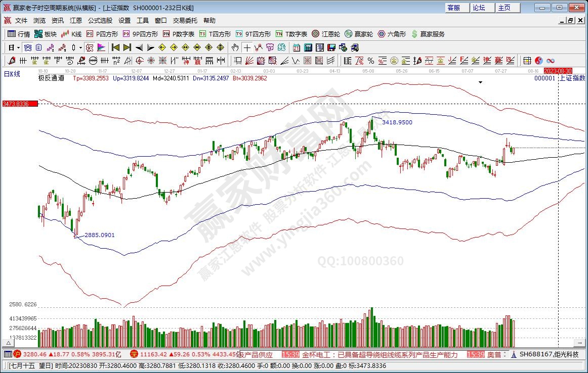Open the 六角形 hexagon chart tool
Image resolution: width=588 pixels, height=373 pixels.
391,34
